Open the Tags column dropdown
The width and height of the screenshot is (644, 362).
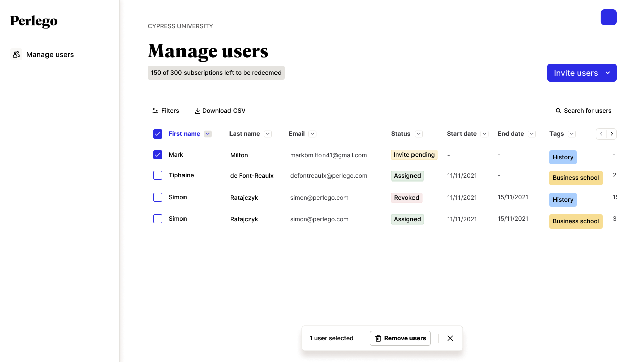(x=571, y=133)
